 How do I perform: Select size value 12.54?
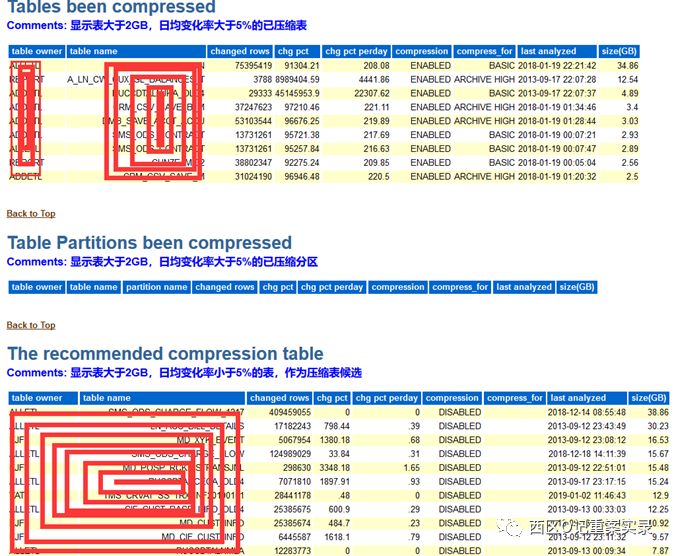628,79
